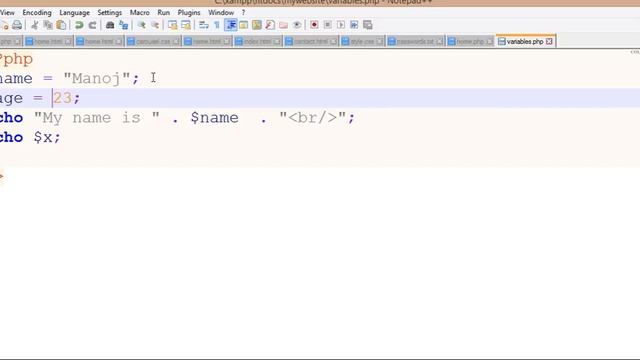Click the Paste clipboard icon
The width and height of the screenshot is (640, 360).
click(61, 25)
